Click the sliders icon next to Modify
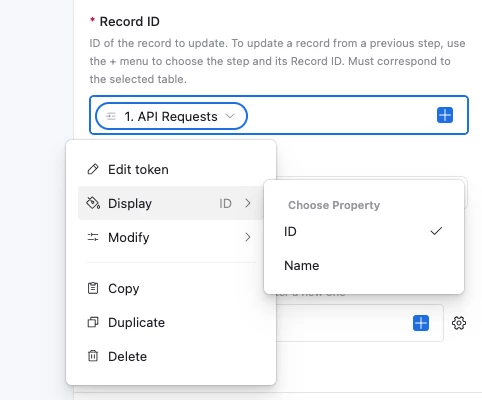482x400 pixels. click(x=93, y=237)
